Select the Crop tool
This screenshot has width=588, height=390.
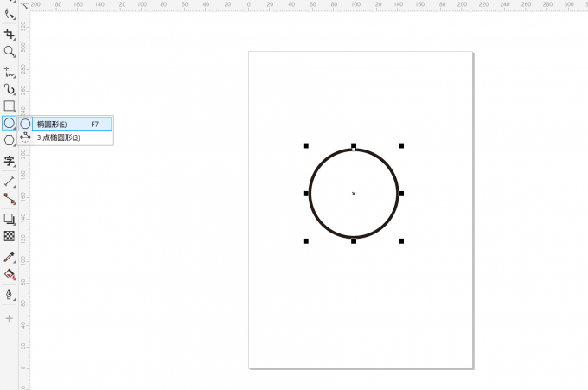pyautogui.click(x=10, y=34)
